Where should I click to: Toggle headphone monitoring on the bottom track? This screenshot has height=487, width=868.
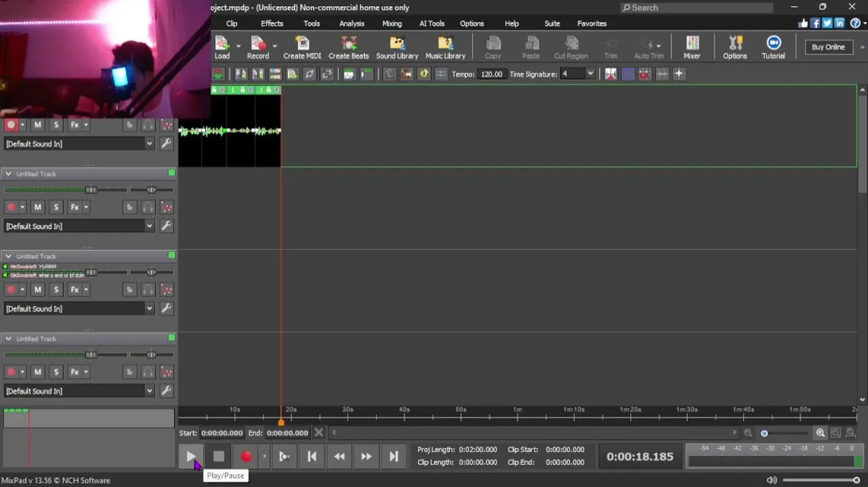(148, 372)
